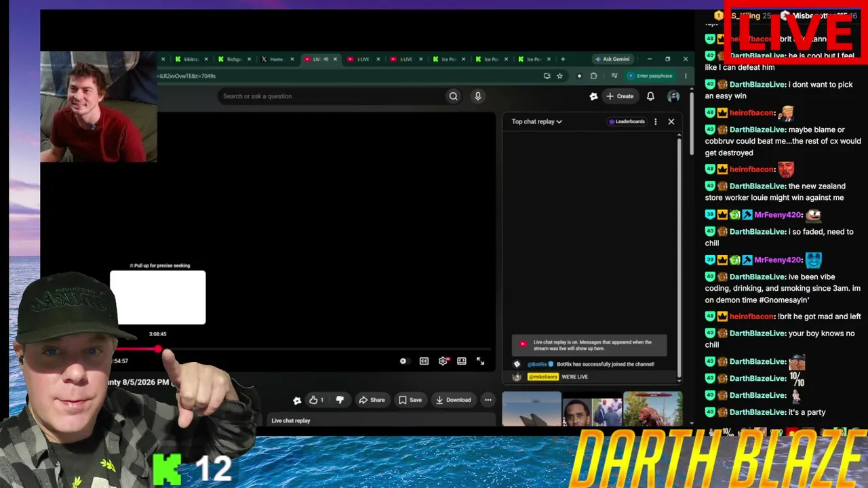Click the @mikeliaory username in chat replay

(542, 377)
